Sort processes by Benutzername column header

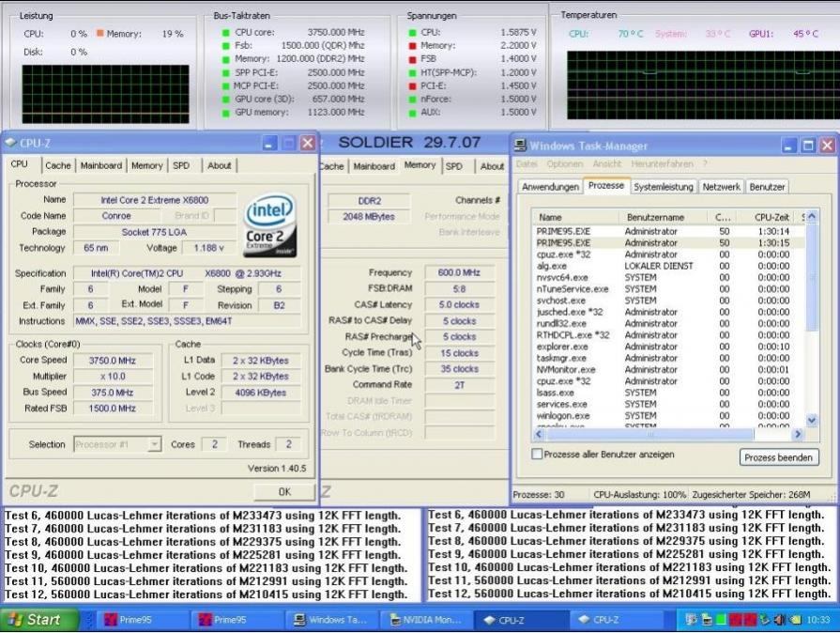pyautogui.click(x=665, y=217)
